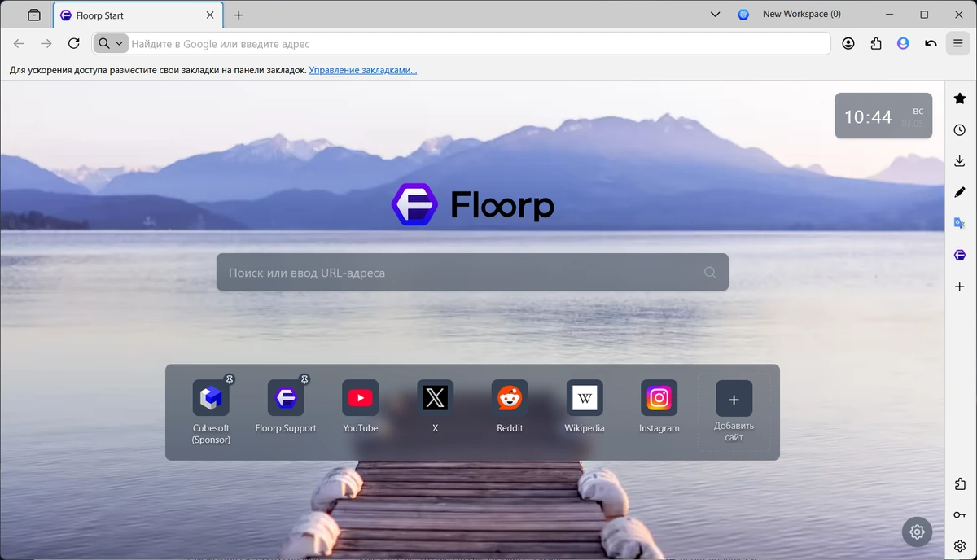Maximize the Floorp window
The height and width of the screenshot is (560, 977).
924,14
